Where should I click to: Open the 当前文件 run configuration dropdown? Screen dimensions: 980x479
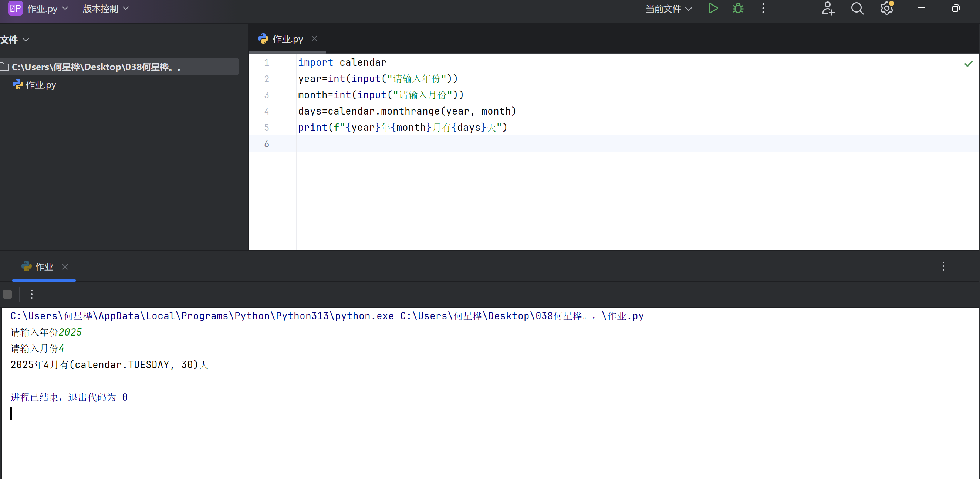coord(669,9)
